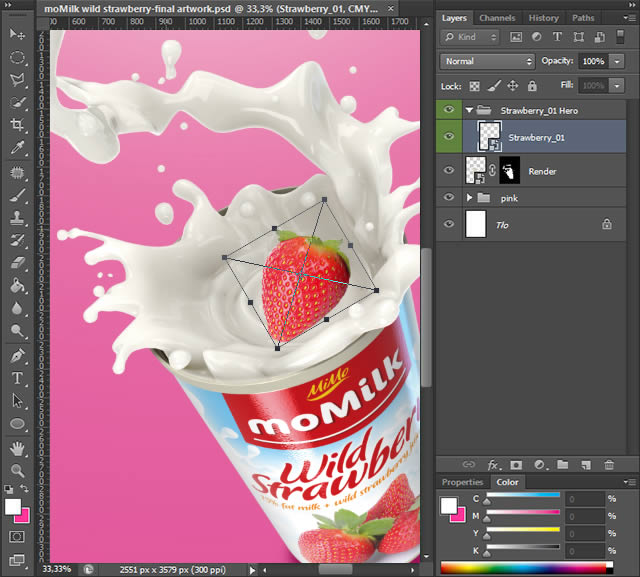Viewport: 640px width, 577px height.
Task: Open the Normal blend mode dropdown
Action: tap(487, 61)
